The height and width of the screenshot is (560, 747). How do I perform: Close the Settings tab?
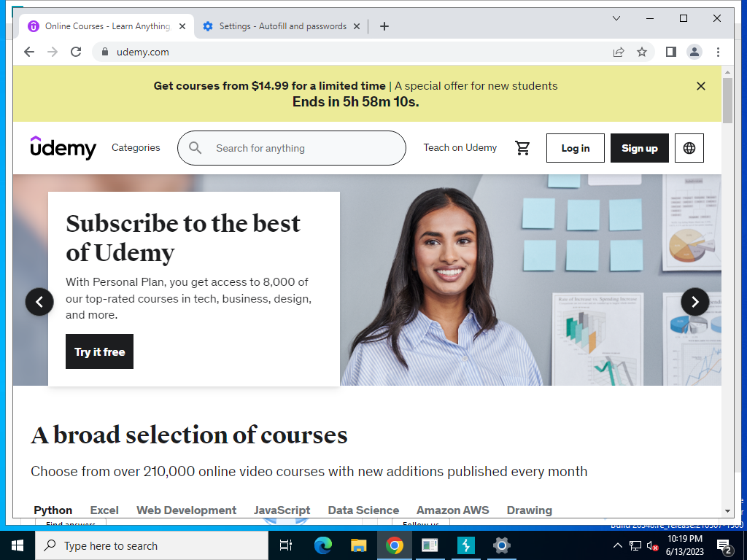click(356, 26)
